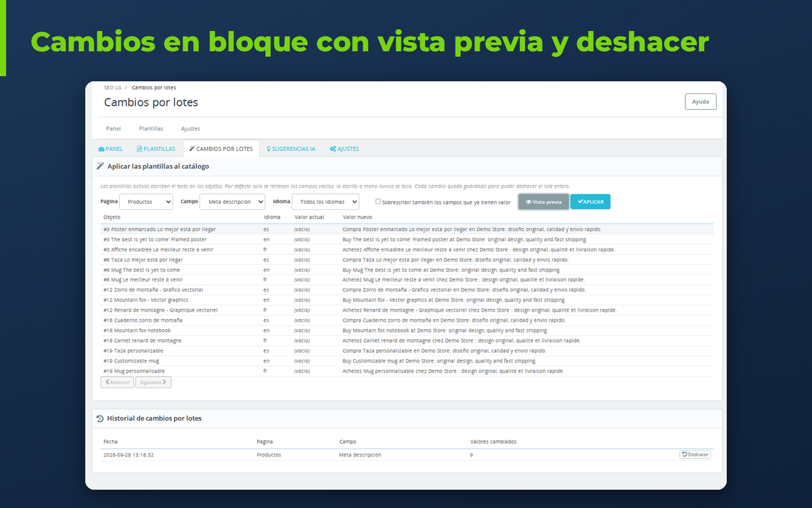The image size is (812, 508).
Task: Click the row '#12 Mountain fox - Vector graphics'
Action: tap(407, 300)
